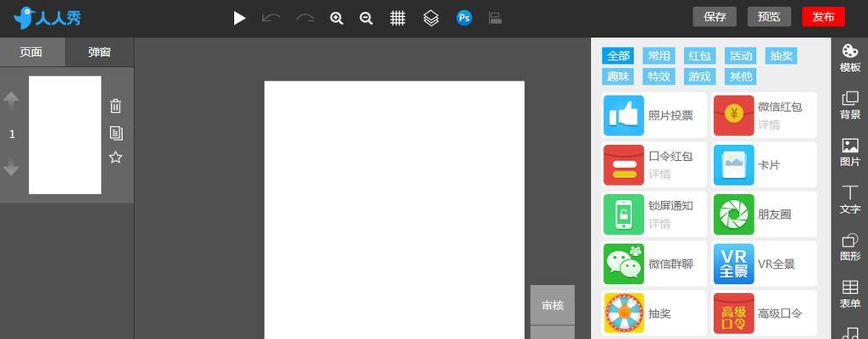The image size is (868, 339).
Task: Add the 照片投票 thumbs-up widget
Action: pyautogui.click(x=654, y=115)
